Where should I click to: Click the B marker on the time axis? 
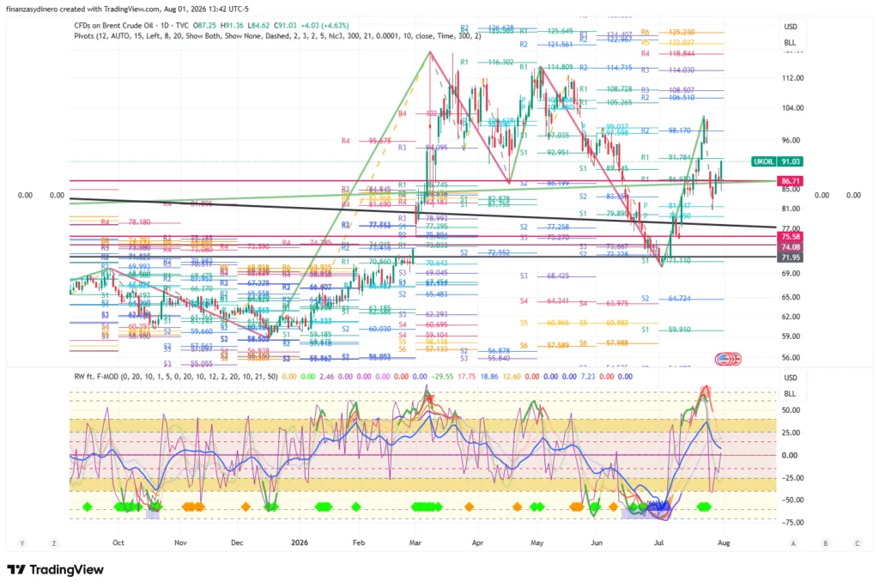coord(825,543)
